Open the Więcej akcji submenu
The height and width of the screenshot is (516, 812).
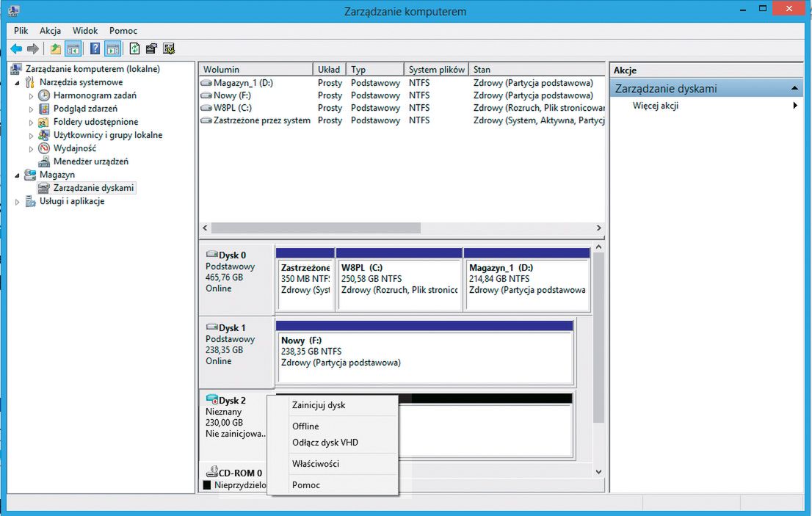656,106
